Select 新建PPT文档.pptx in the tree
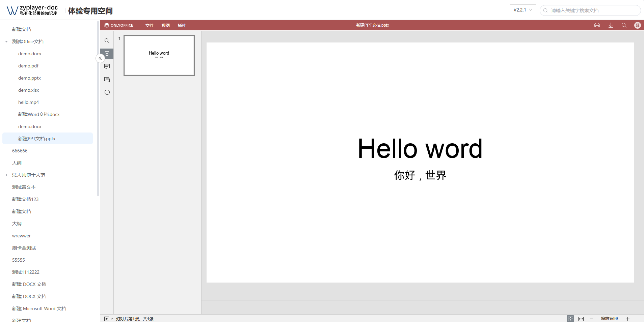This screenshot has height=322, width=644. coord(48,139)
